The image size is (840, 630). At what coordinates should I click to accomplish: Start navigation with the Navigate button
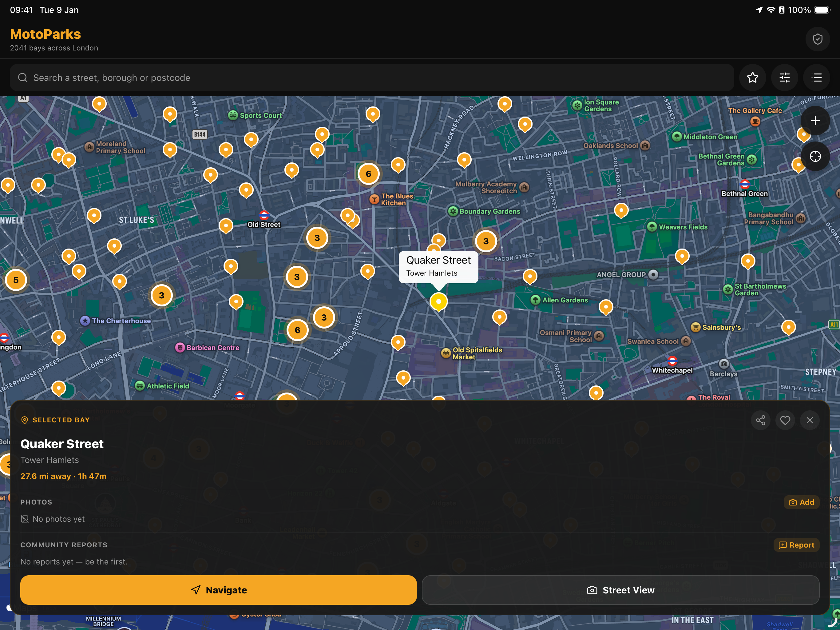click(x=218, y=590)
